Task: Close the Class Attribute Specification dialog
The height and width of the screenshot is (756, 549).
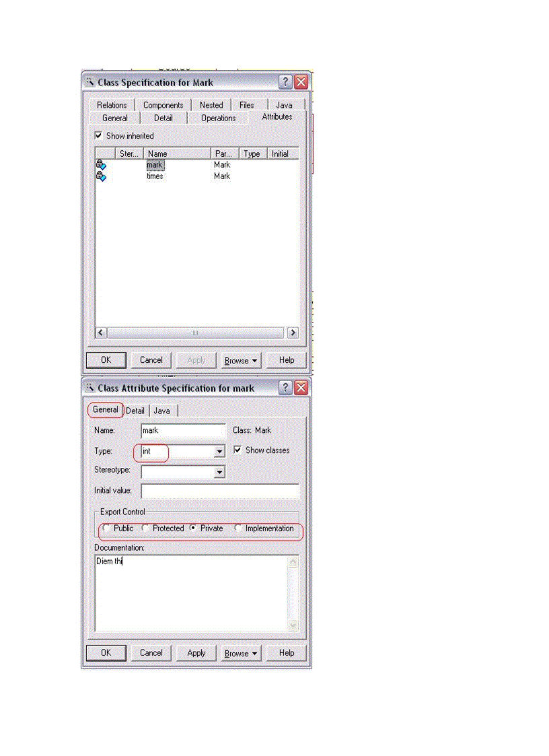Action: pyautogui.click(x=301, y=388)
